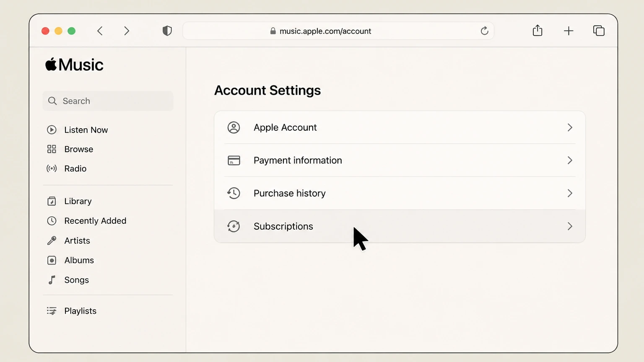Click the lock icon in address bar
Screen dimensions: 644x362
click(x=273, y=31)
